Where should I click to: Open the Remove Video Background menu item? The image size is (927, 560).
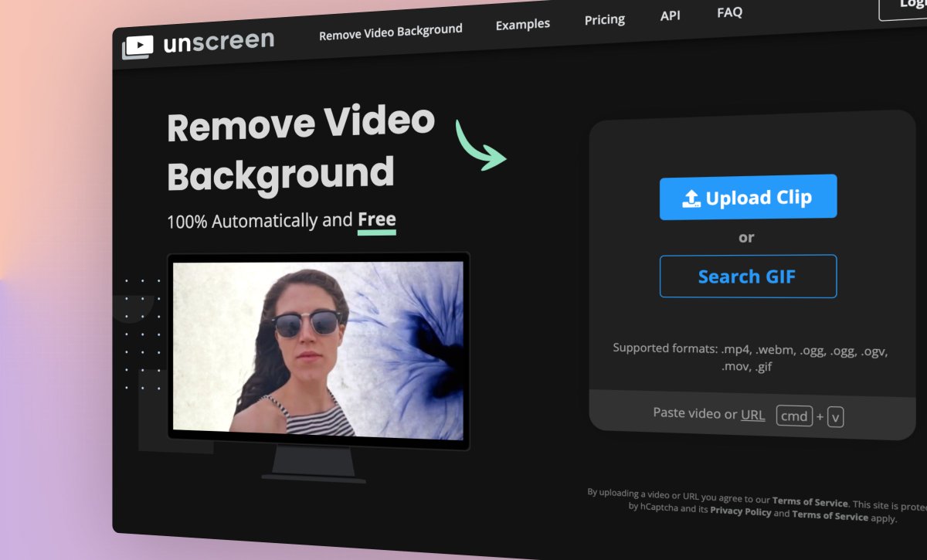391,32
